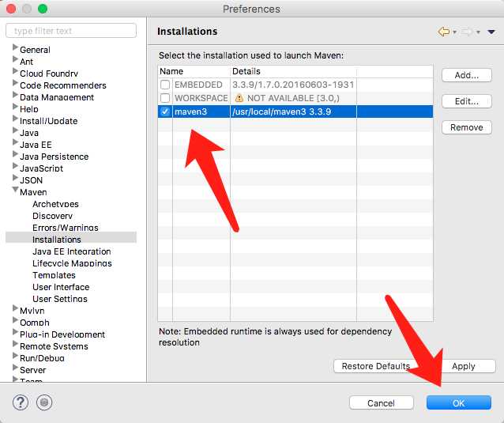Select the Remote Systems category
The height and width of the screenshot is (423, 504).
click(54, 346)
